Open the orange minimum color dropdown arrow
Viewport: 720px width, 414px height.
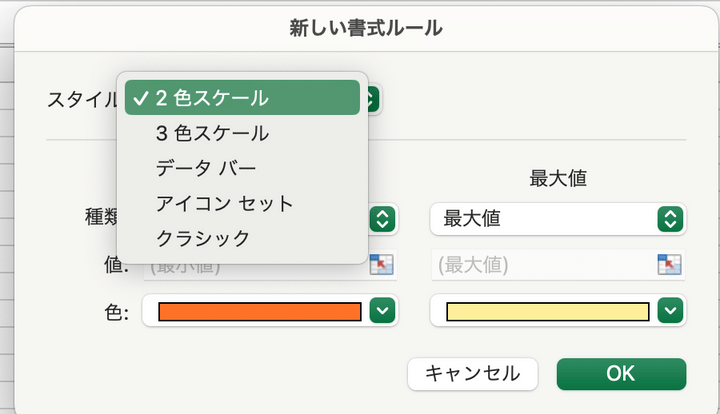point(382,312)
